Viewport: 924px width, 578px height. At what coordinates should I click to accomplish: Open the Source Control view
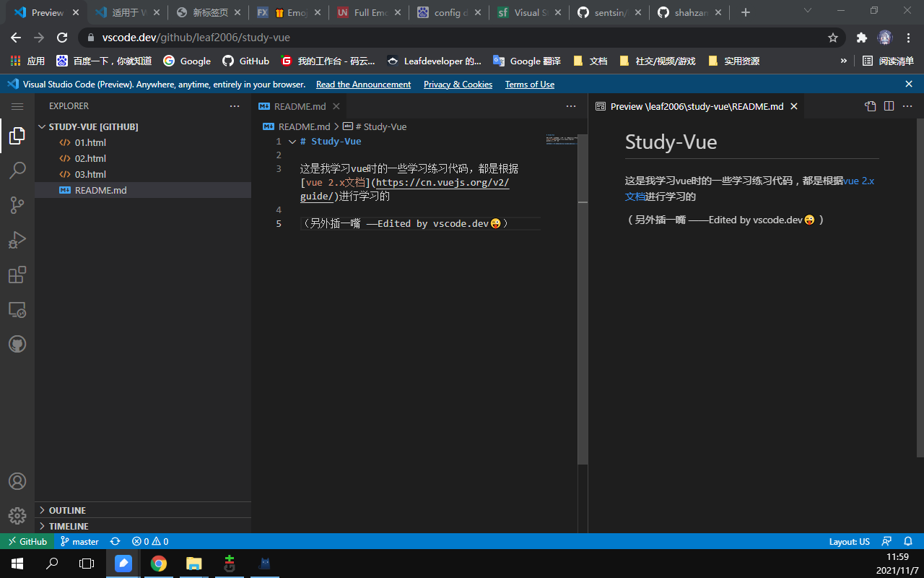[17, 205]
